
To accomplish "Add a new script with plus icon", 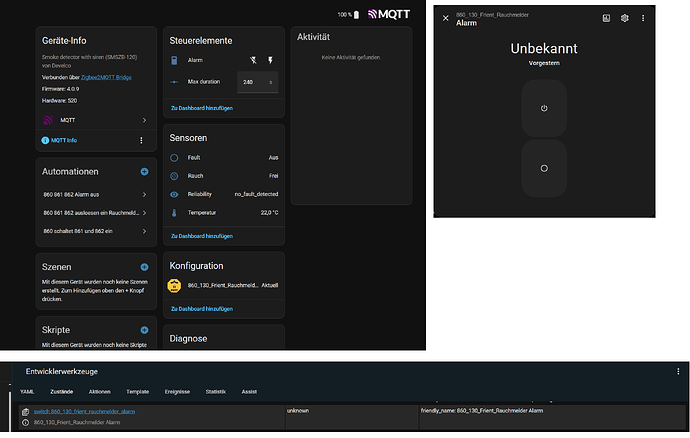I will point(144,330).
